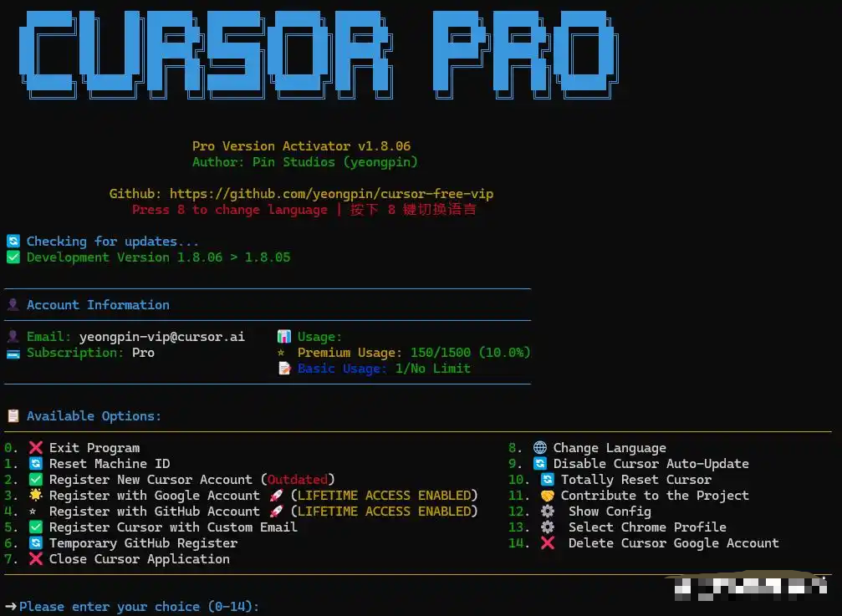Open the GitHub cursor-free-vip URL
Image resolution: width=842 pixels, height=616 pixels.
pyautogui.click(x=331, y=194)
